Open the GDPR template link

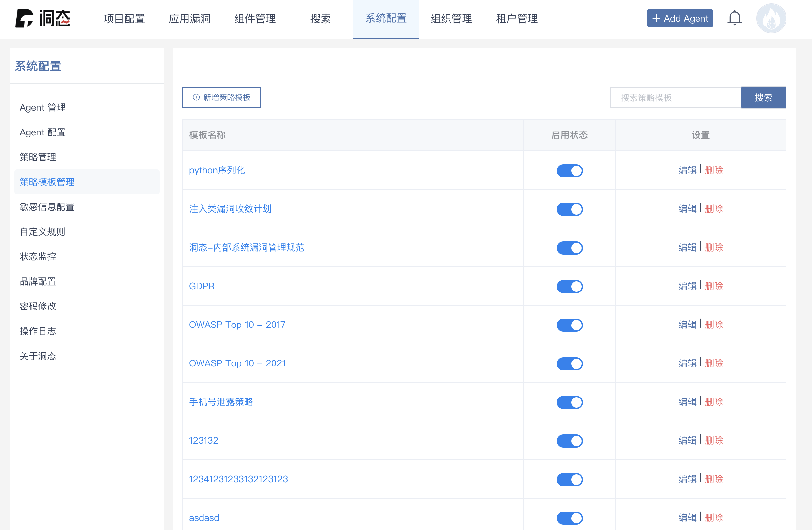[202, 286]
